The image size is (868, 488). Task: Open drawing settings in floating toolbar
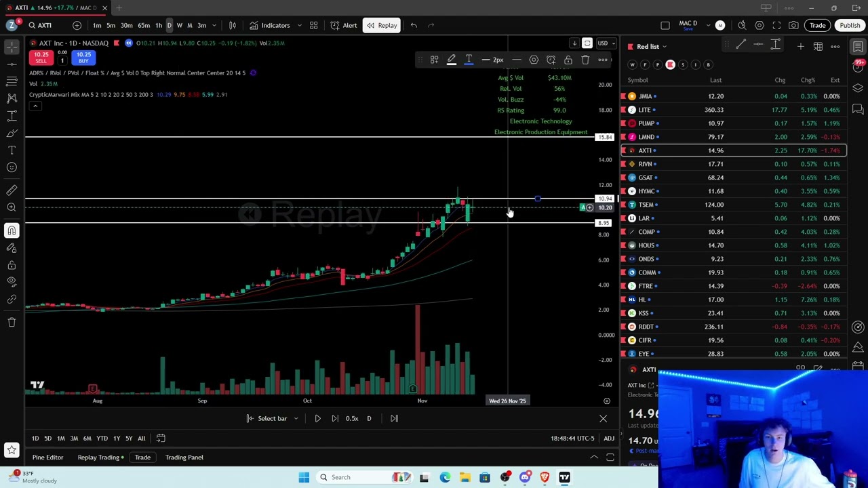point(534,60)
